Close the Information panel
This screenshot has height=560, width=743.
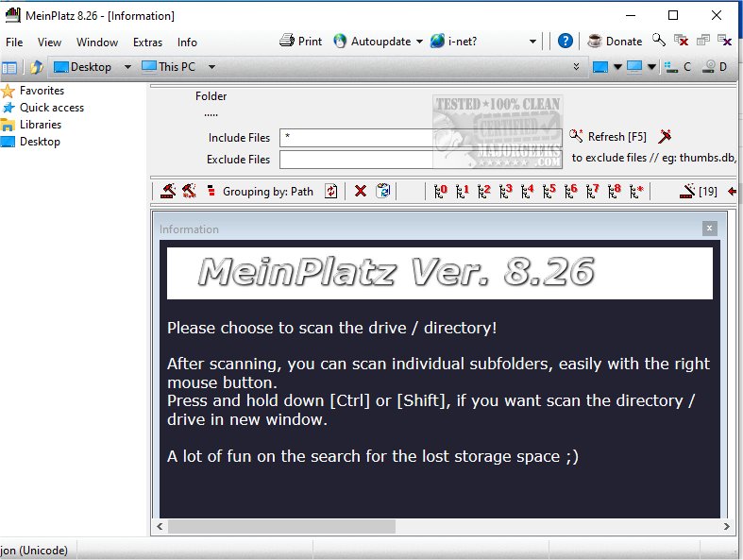[x=709, y=229]
